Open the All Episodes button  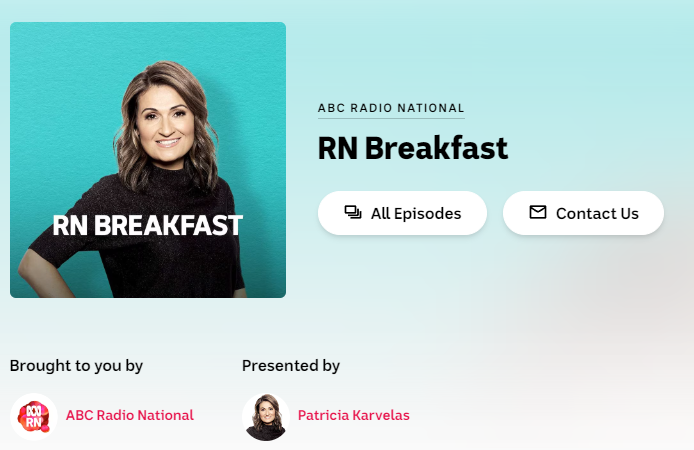point(402,213)
